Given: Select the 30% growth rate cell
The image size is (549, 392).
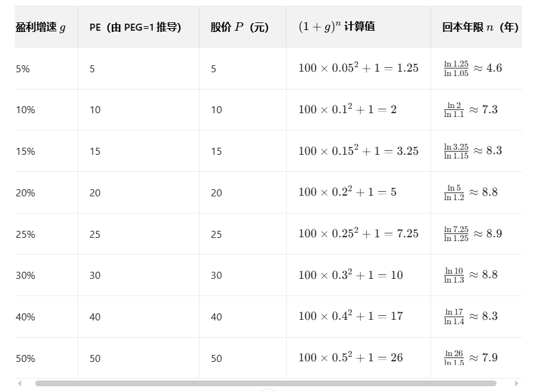Looking at the screenshot, I should [26, 276].
